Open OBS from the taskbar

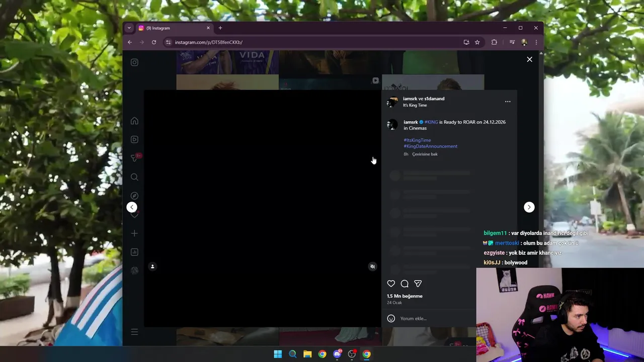352,354
